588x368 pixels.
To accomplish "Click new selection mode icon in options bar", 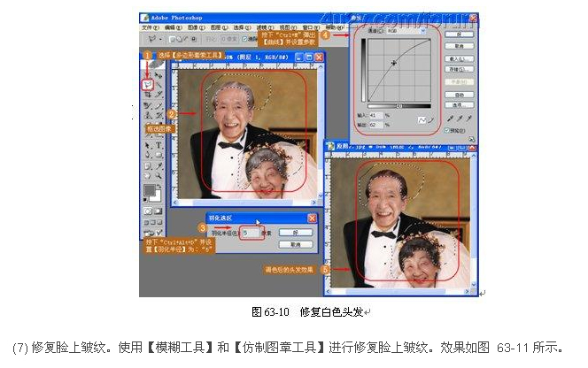I will point(172,39).
